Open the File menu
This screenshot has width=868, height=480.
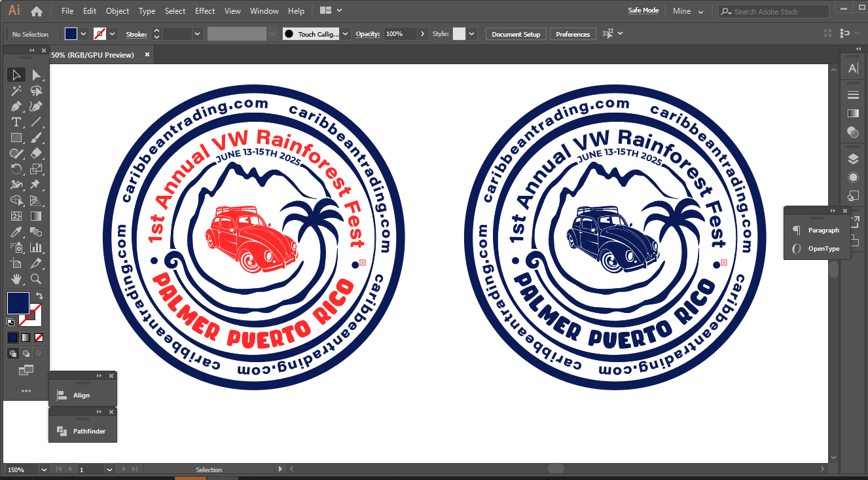click(67, 11)
